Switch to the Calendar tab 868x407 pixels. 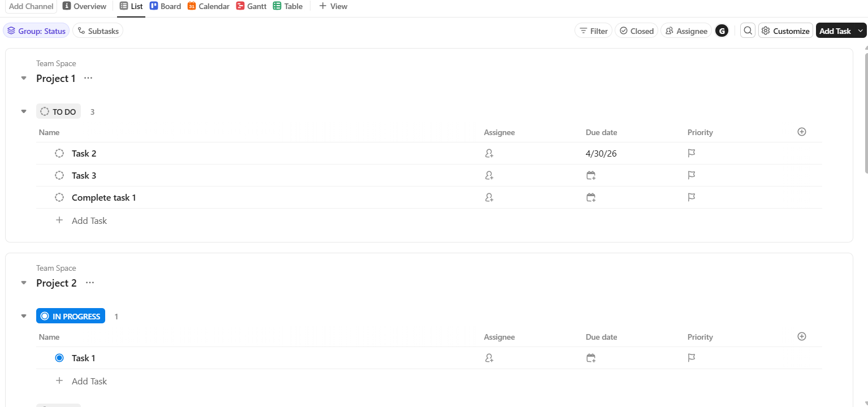point(209,6)
